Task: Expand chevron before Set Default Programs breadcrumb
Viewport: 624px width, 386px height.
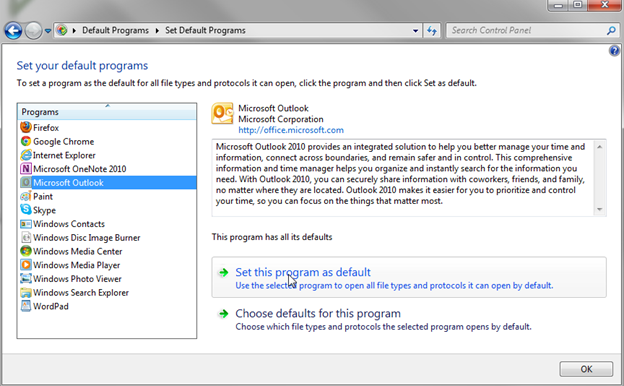Action: [157, 31]
